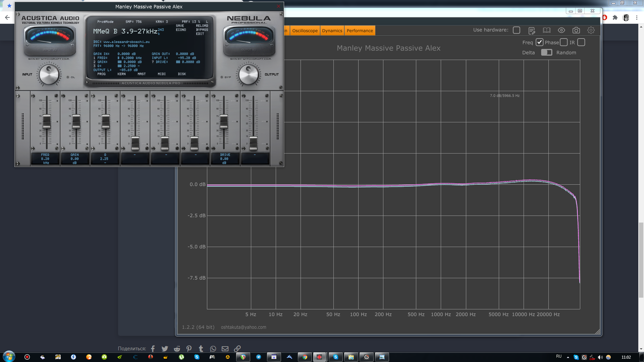Click the GAIN 0.00 dB value box
The width and height of the screenshot is (644, 362).
point(75,159)
